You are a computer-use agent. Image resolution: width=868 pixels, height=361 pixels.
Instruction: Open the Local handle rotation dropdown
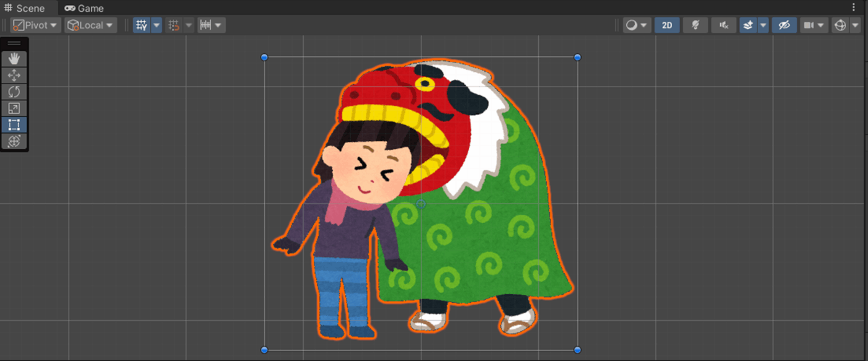[91, 25]
